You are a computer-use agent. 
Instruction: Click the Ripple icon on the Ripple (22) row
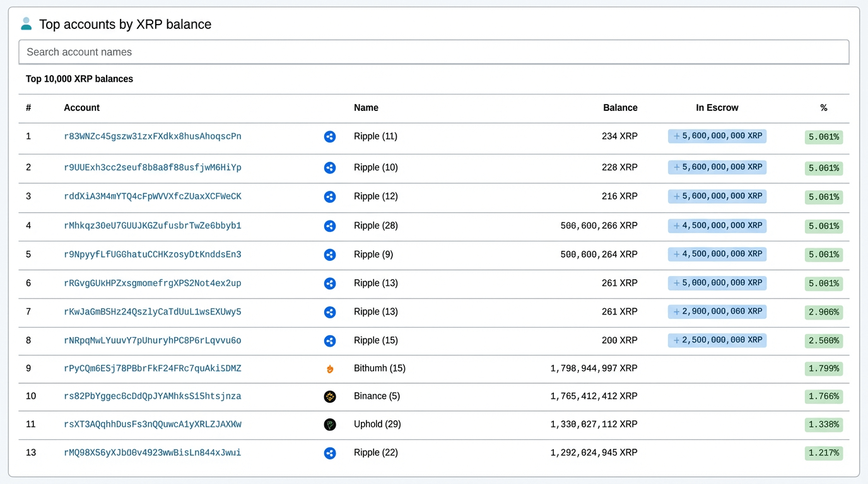330,452
